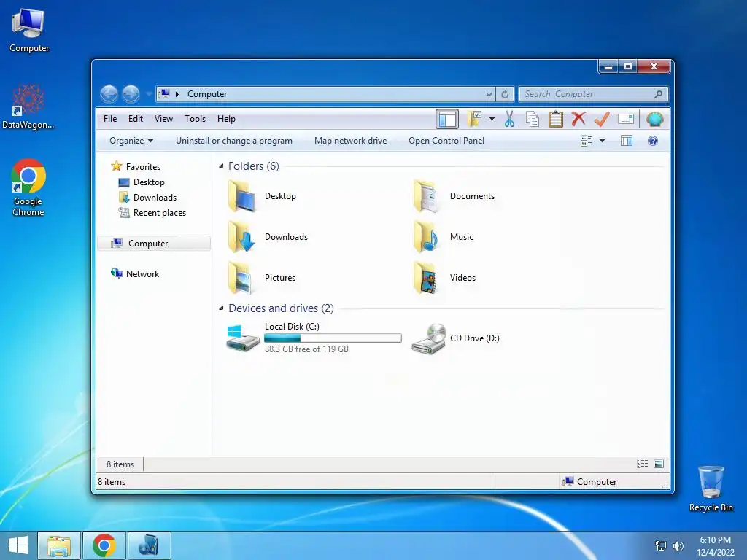Select the Pictures folder
Screen dimensions: 747x560
262,278
